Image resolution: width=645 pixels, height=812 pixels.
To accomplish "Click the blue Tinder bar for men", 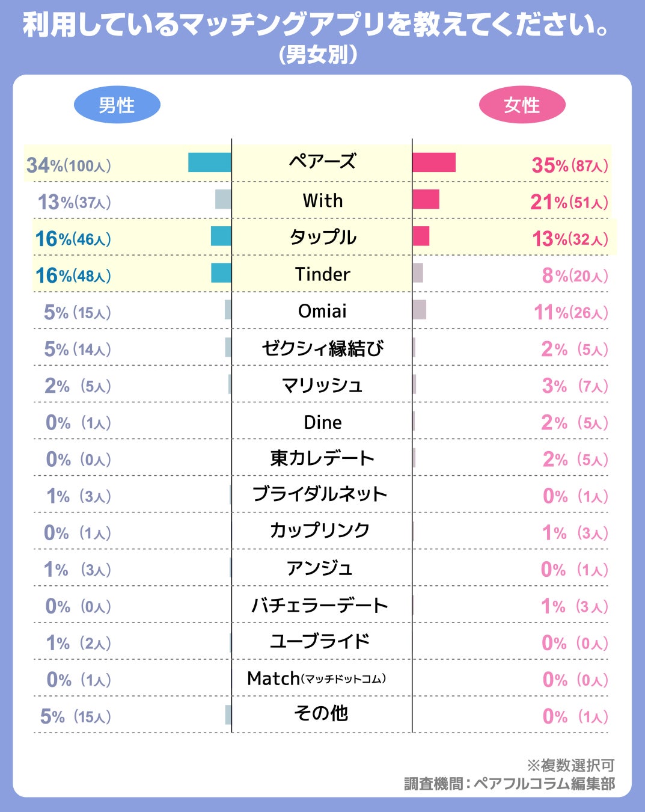I will click(x=221, y=272).
